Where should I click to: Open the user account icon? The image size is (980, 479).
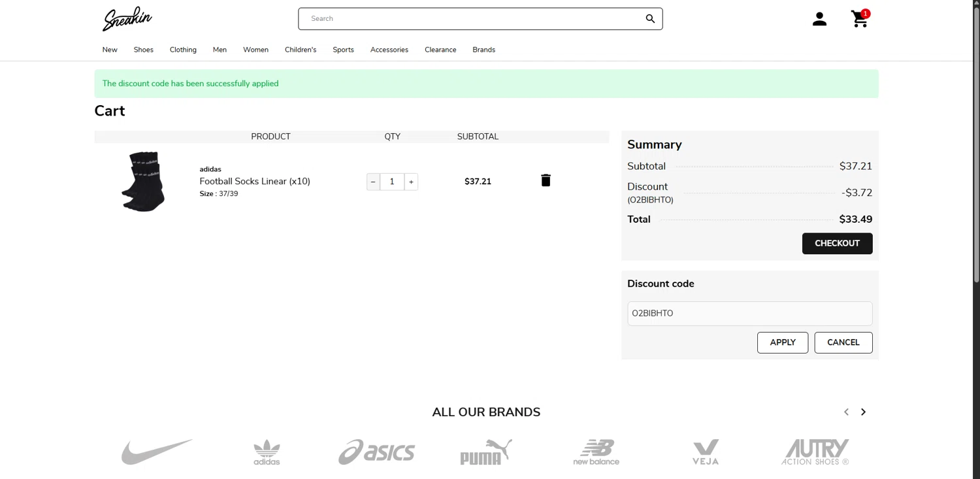pyautogui.click(x=819, y=19)
